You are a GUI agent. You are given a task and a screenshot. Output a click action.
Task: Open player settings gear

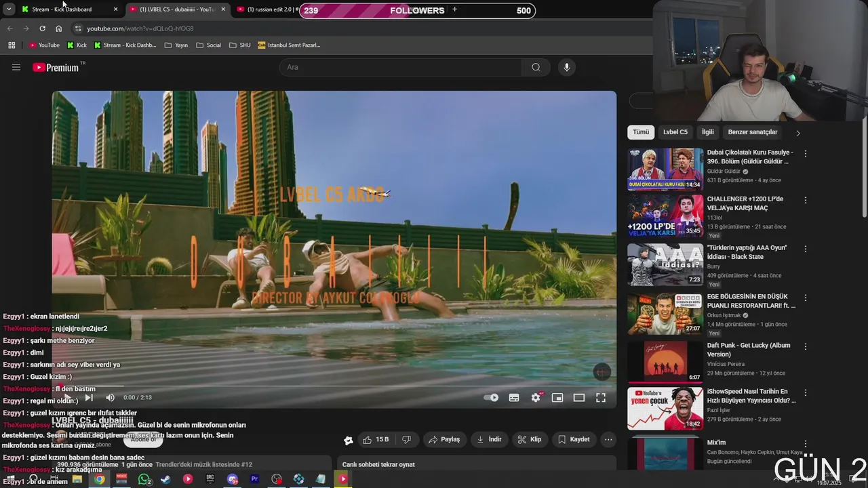point(536,398)
